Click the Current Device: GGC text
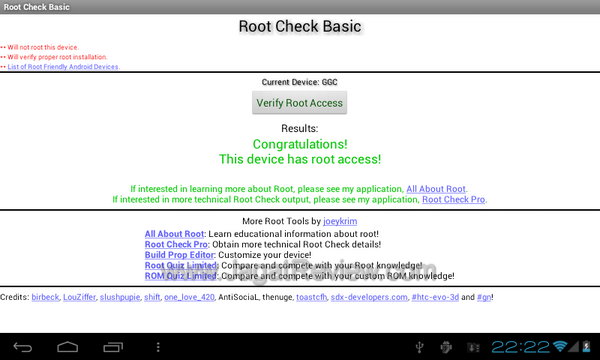Screen dimensions: 600x360 point(299,82)
